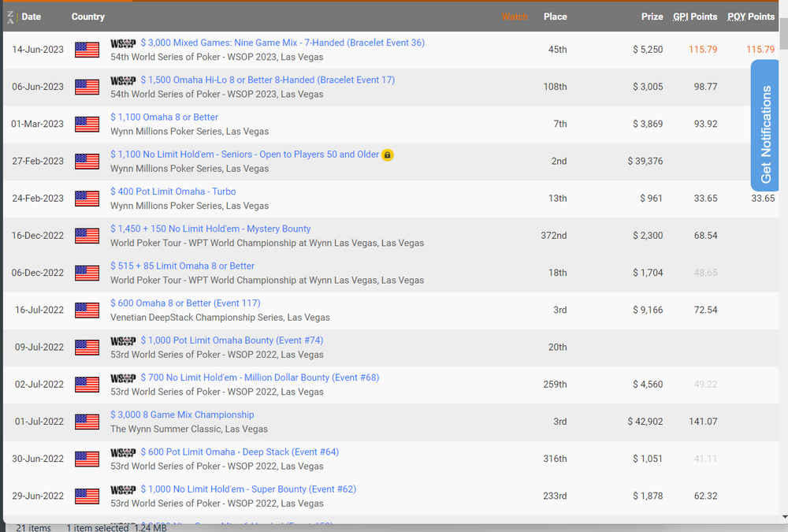Viewport: 788px width, 532px height.
Task: Click the US flag in the 01-Mar-2023 row
Action: (87, 125)
